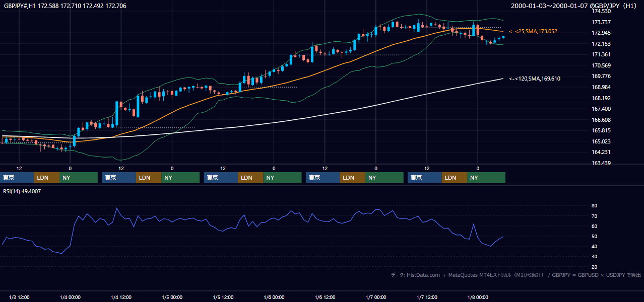Click price axis label 165.815
This screenshot has width=644, height=302.
[x=601, y=130]
